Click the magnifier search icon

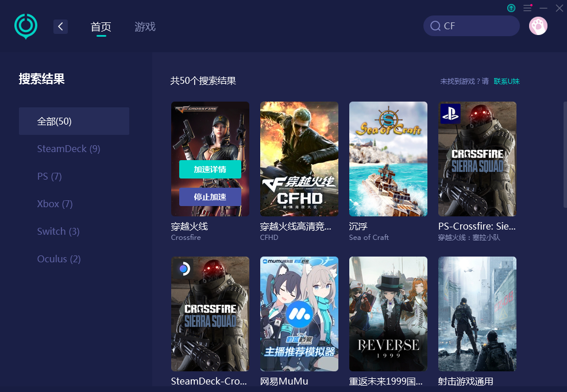click(435, 26)
